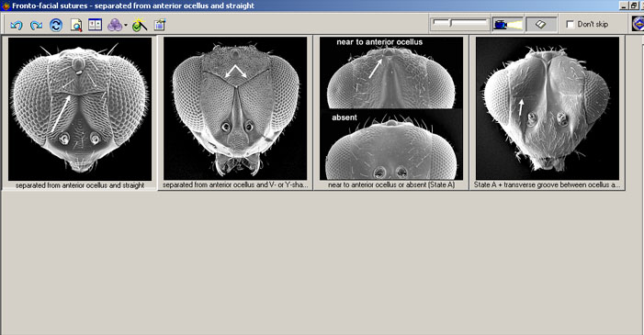
Task: Click caption 'near to anterior ocellus or absent (State A)'
Action: pos(391,185)
